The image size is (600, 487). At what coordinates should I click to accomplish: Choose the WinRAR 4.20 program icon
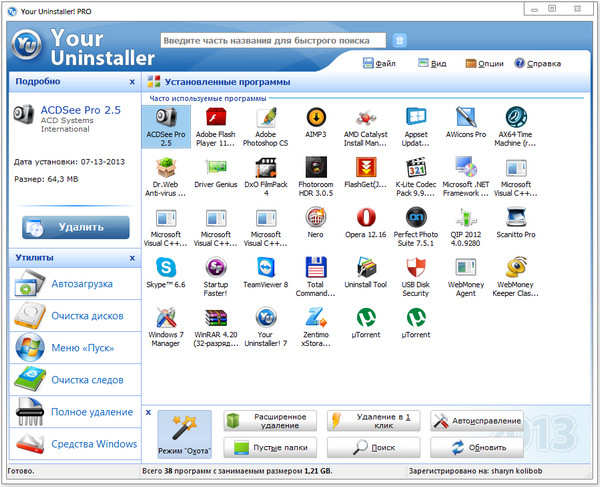215,318
